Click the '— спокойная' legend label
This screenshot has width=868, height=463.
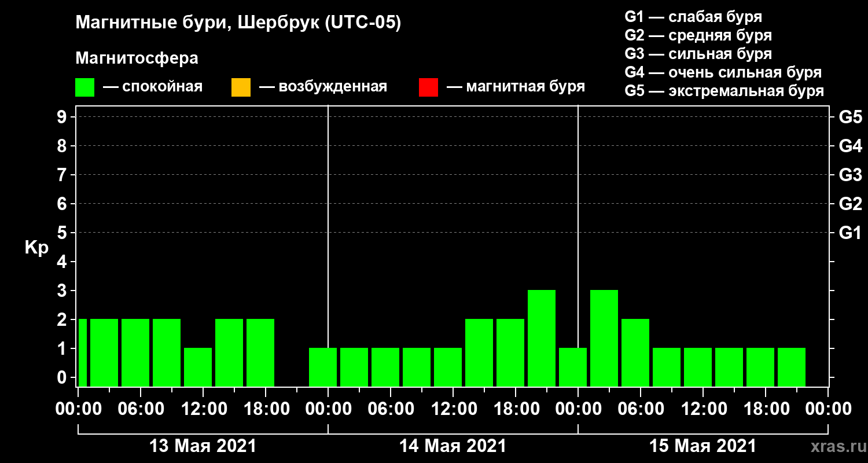[x=153, y=87]
